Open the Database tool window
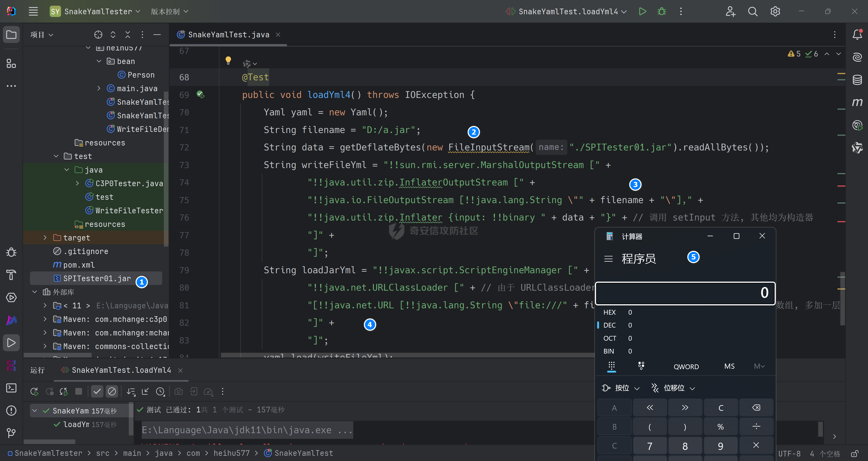The width and height of the screenshot is (868, 461). [857, 80]
